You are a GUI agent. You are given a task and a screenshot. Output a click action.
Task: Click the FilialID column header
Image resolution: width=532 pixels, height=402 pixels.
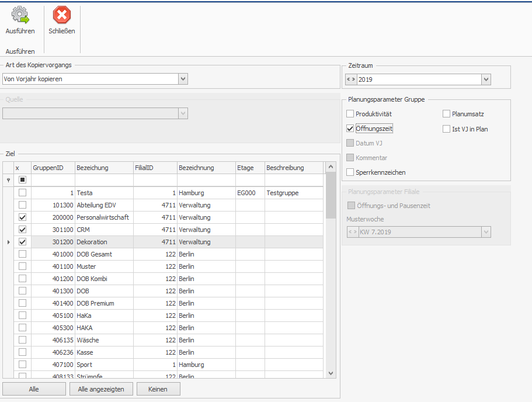(x=154, y=168)
